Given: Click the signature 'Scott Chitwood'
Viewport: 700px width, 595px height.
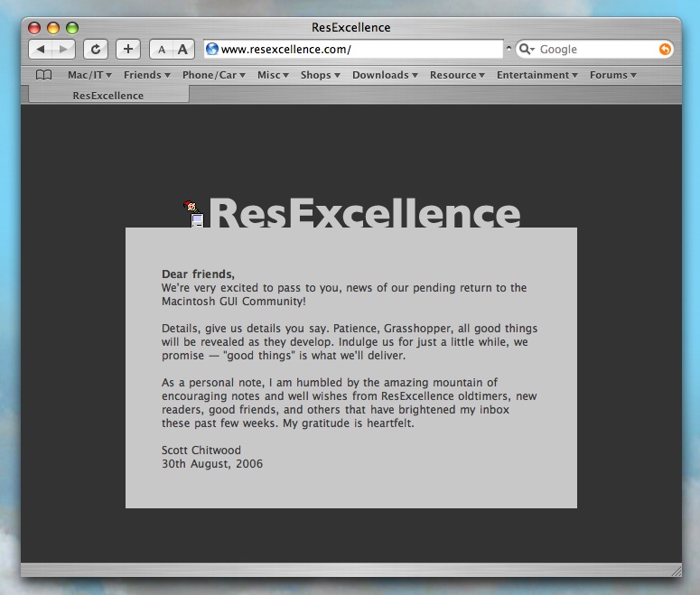Looking at the screenshot, I should (x=201, y=450).
